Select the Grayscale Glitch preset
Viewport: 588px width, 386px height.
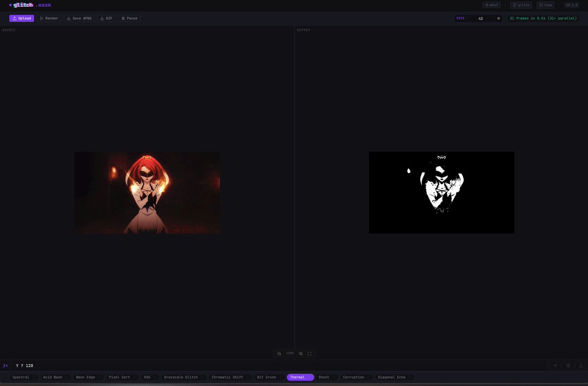pyautogui.click(x=184, y=377)
